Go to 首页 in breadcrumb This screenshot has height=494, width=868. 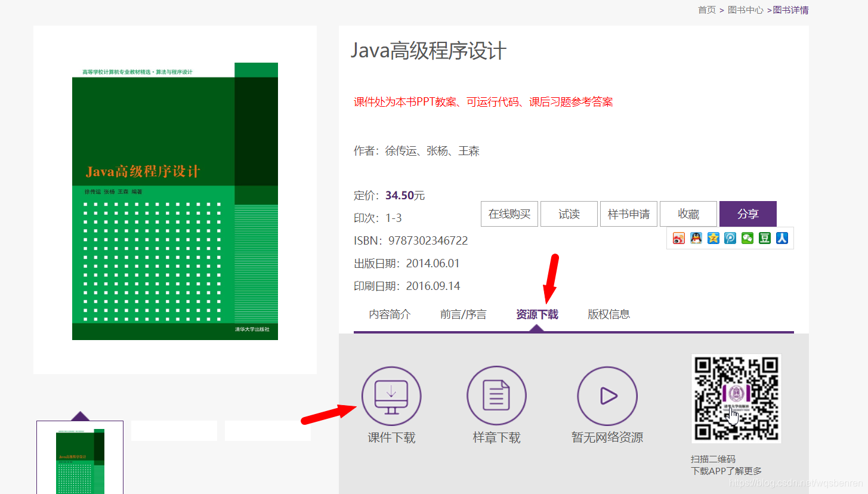click(x=707, y=10)
